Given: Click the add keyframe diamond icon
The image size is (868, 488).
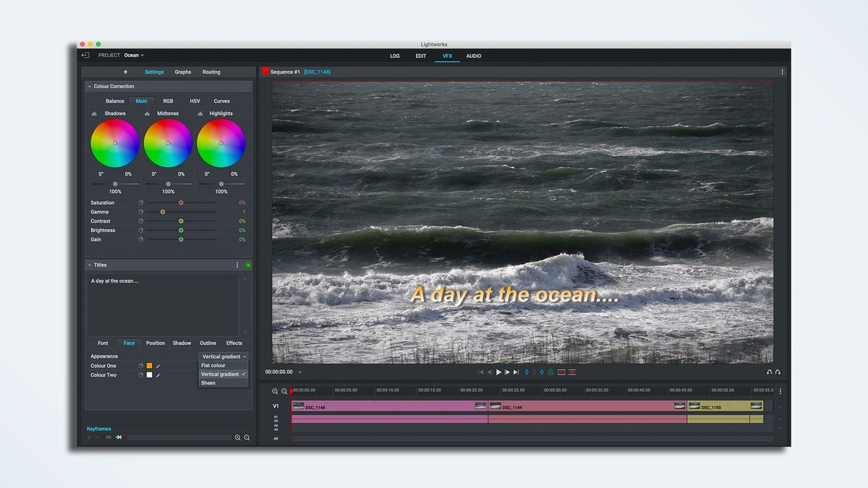Looking at the screenshot, I should 527,372.
